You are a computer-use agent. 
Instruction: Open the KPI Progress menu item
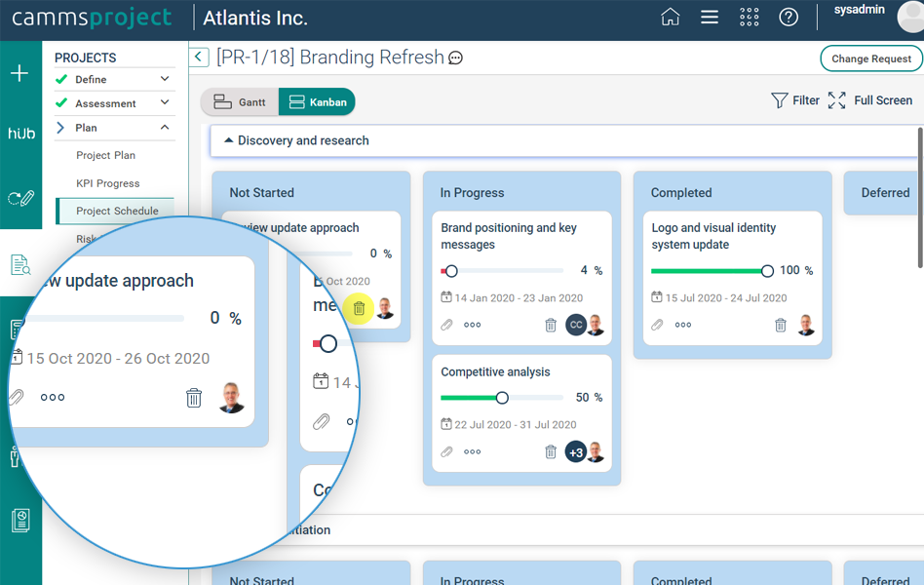pos(108,183)
